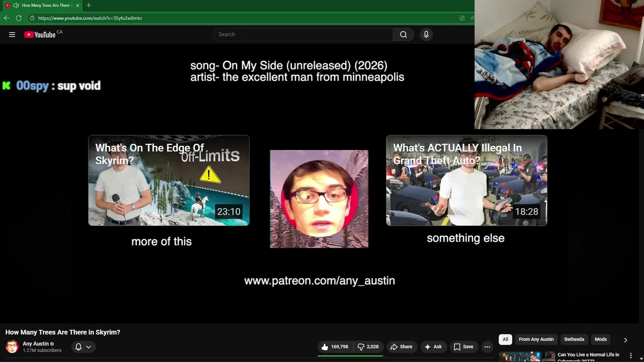Select the Bethesda filter chip

tap(574, 339)
